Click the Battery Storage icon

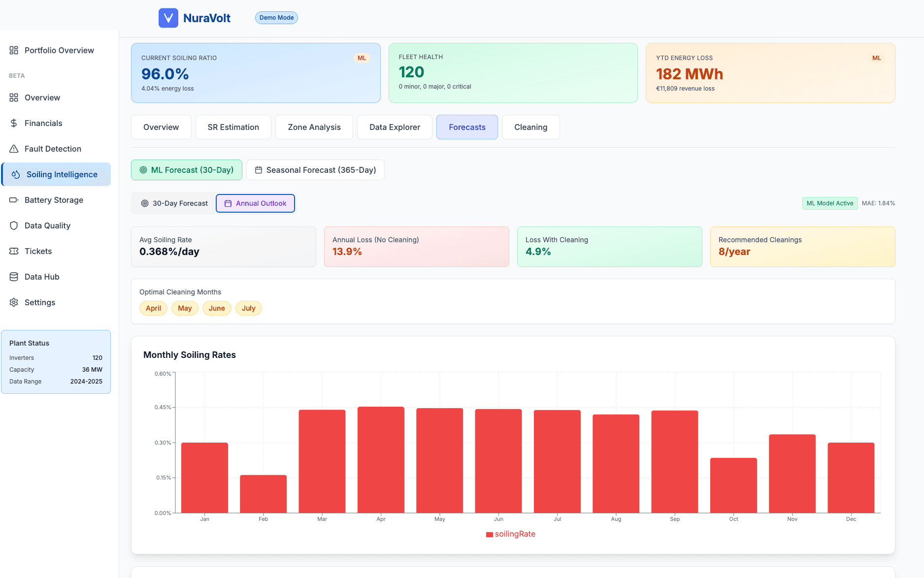(14, 200)
